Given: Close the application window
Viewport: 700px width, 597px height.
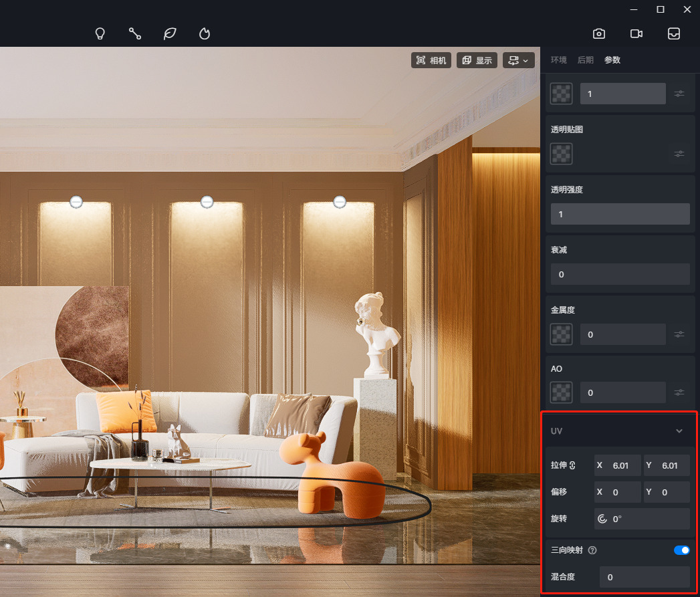Looking at the screenshot, I should pyautogui.click(x=687, y=9).
